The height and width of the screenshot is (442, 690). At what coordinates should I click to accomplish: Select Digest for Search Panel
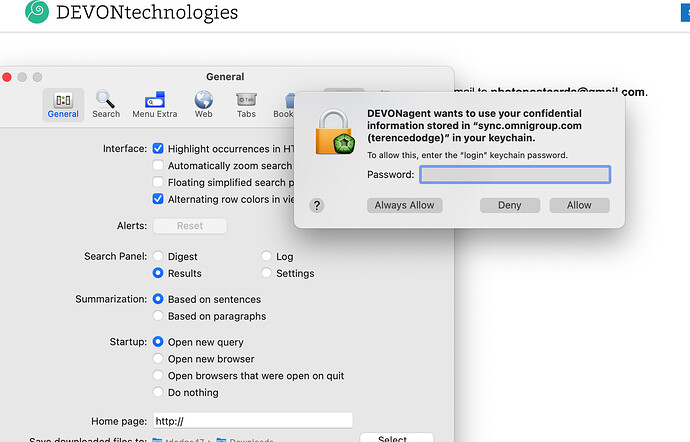158,256
